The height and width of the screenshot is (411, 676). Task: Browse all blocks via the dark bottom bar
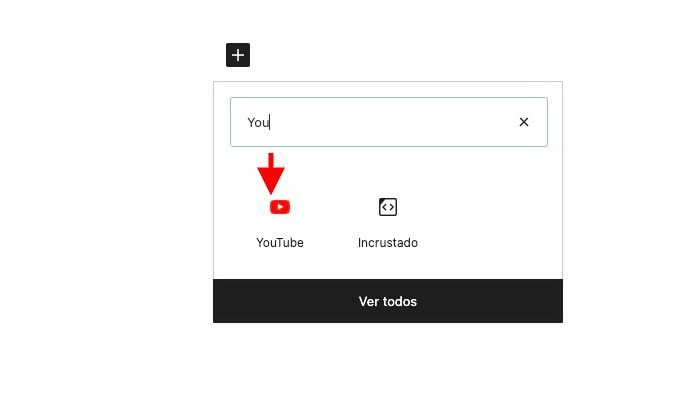click(x=388, y=301)
